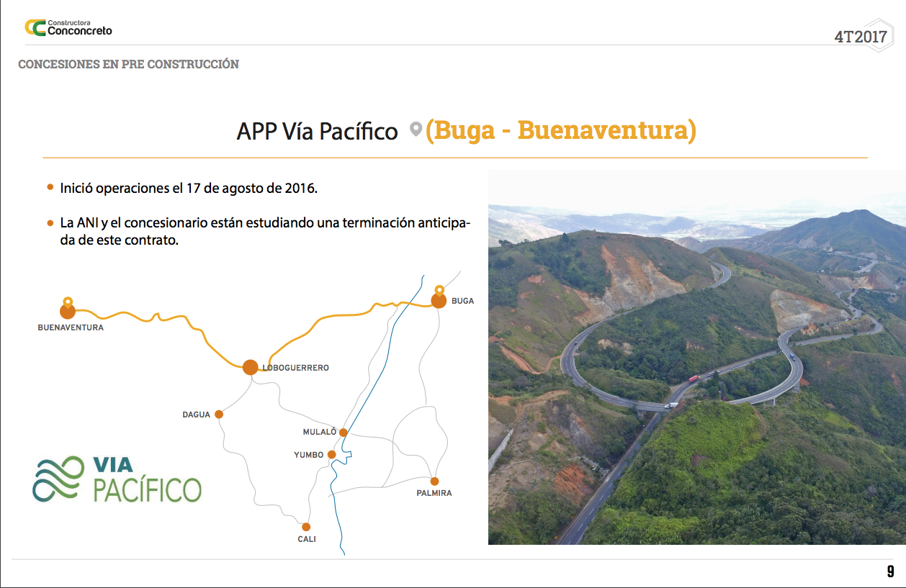Click the Buga - Buenaventura orange heading

[x=560, y=130]
